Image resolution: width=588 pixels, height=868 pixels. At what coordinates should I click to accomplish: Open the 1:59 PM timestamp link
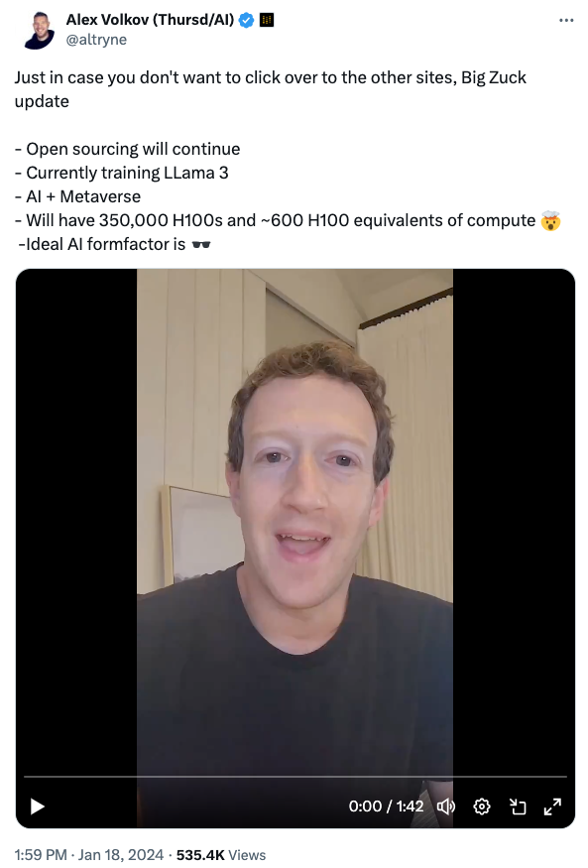point(41,855)
